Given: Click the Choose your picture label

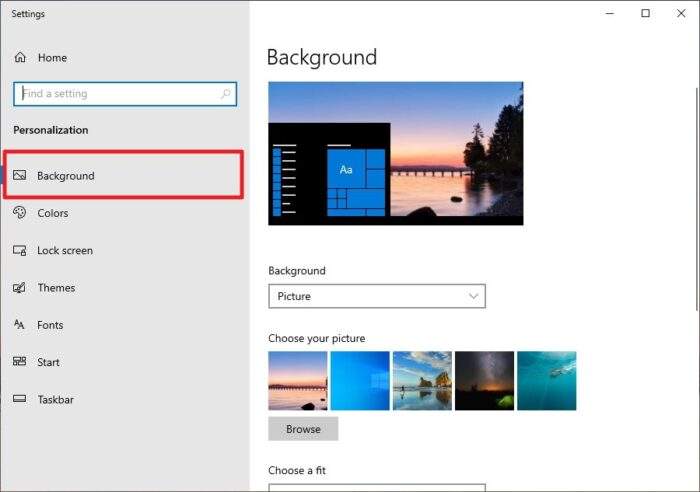Looking at the screenshot, I should click(317, 338).
